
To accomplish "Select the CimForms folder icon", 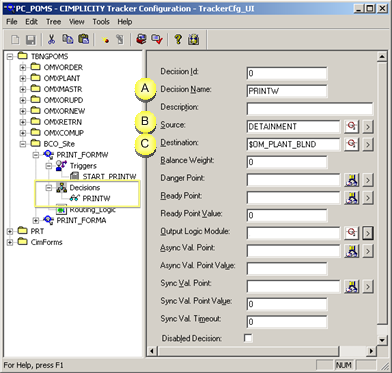I will coord(23,242).
